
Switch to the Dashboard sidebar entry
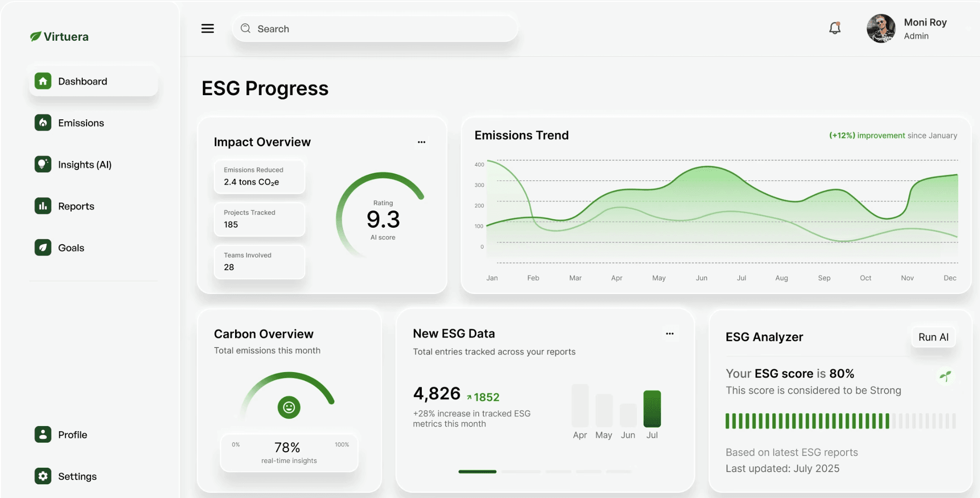[83, 81]
